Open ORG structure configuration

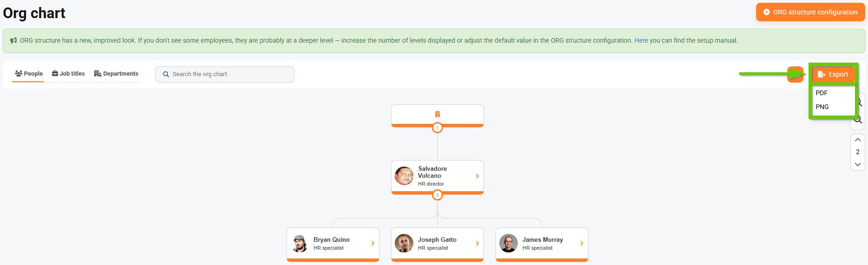pyautogui.click(x=810, y=12)
